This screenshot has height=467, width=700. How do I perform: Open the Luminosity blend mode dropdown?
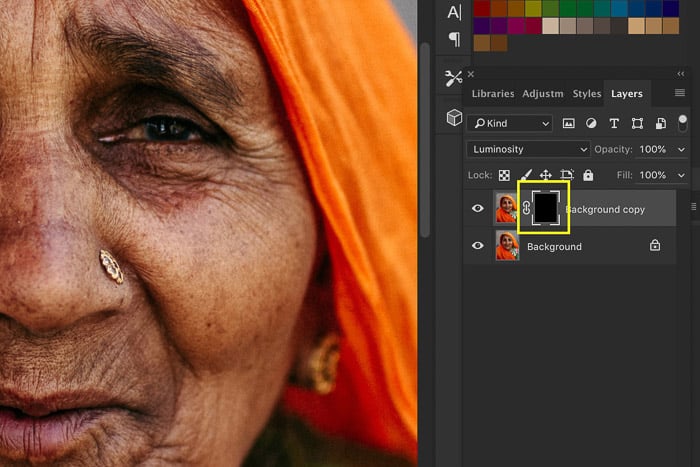coord(528,149)
